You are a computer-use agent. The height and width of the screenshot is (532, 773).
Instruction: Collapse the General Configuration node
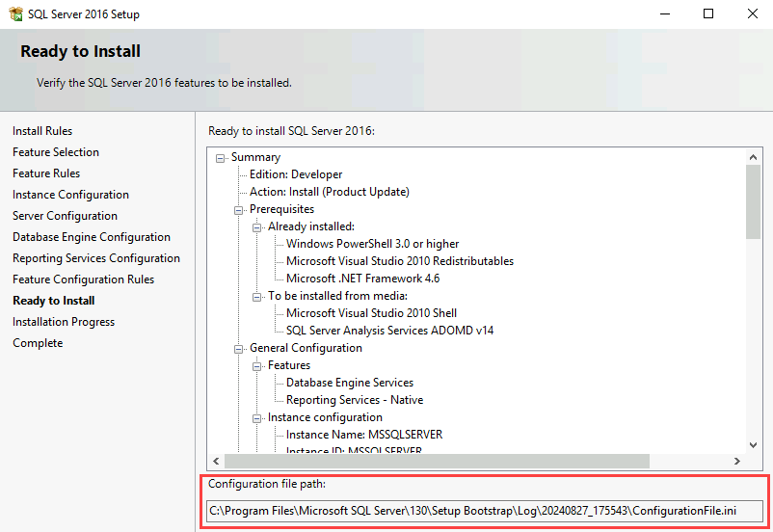click(x=239, y=349)
